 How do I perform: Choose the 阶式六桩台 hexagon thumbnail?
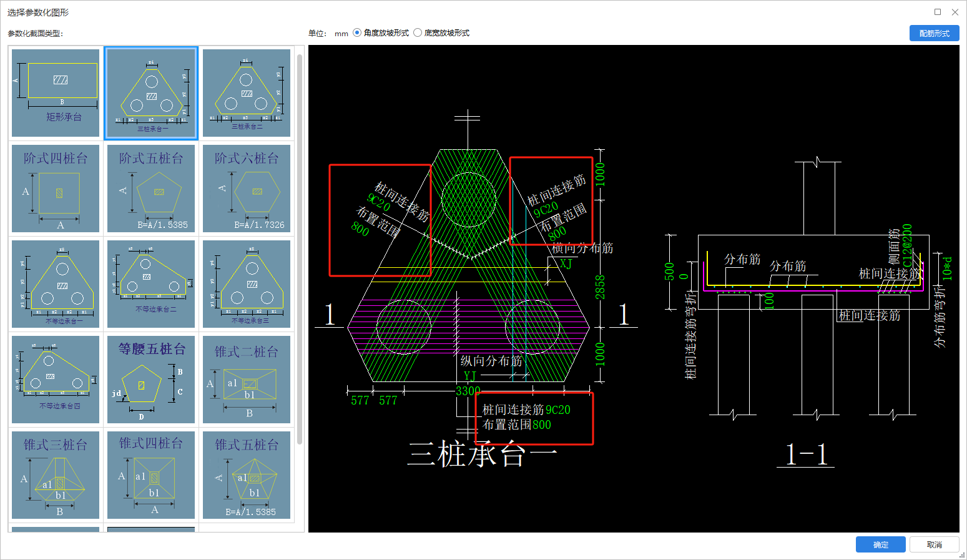coord(247,189)
